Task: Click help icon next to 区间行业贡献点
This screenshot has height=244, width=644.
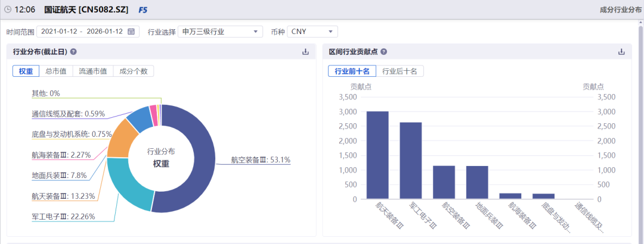Action: [x=383, y=52]
